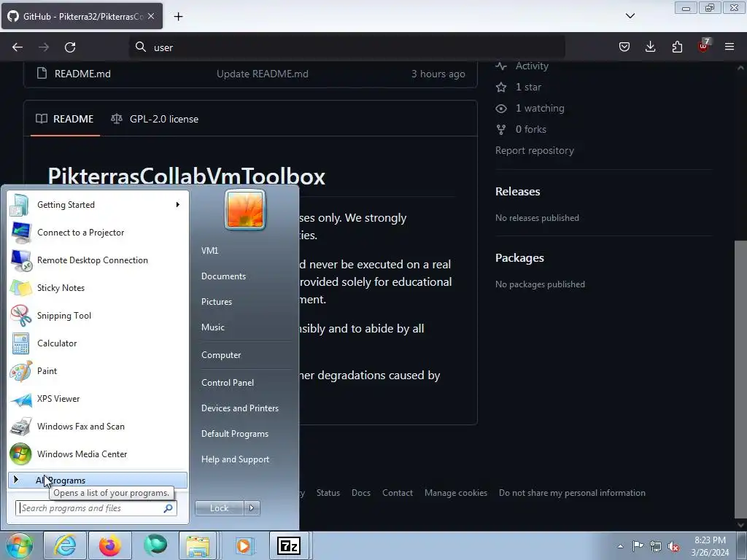The height and width of the screenshot is (560, 747).
Task: Open Firefox extensions menu
Action: [x=677, y=47]
